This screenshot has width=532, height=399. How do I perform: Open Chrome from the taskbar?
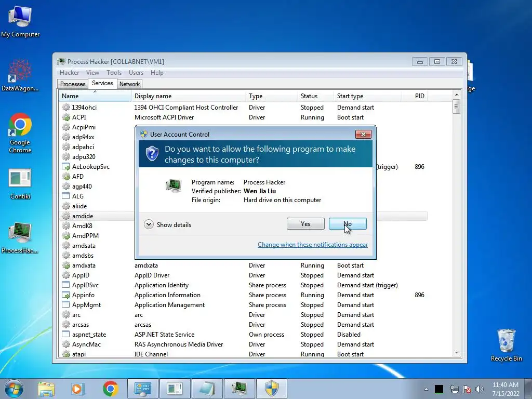(110, 389)
